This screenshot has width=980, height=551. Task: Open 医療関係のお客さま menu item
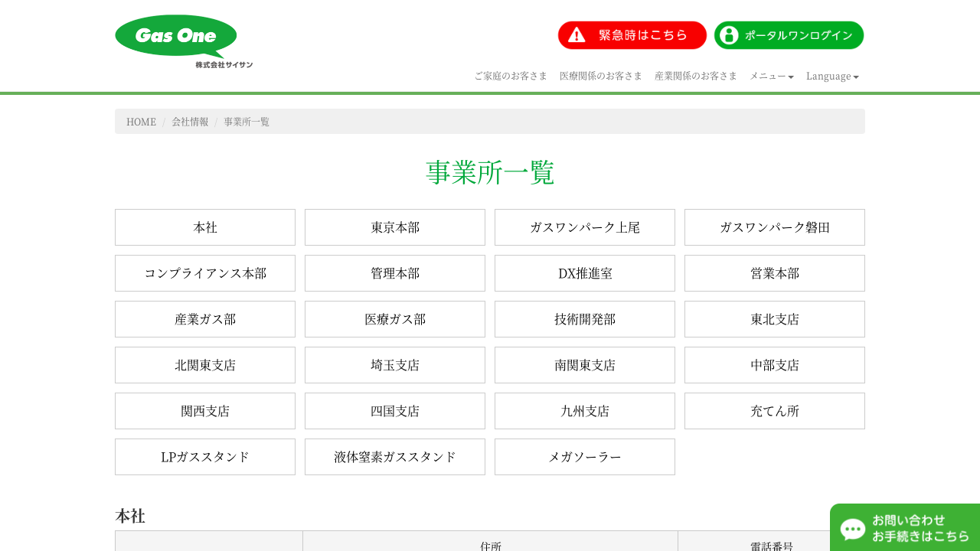click(601, 76)
